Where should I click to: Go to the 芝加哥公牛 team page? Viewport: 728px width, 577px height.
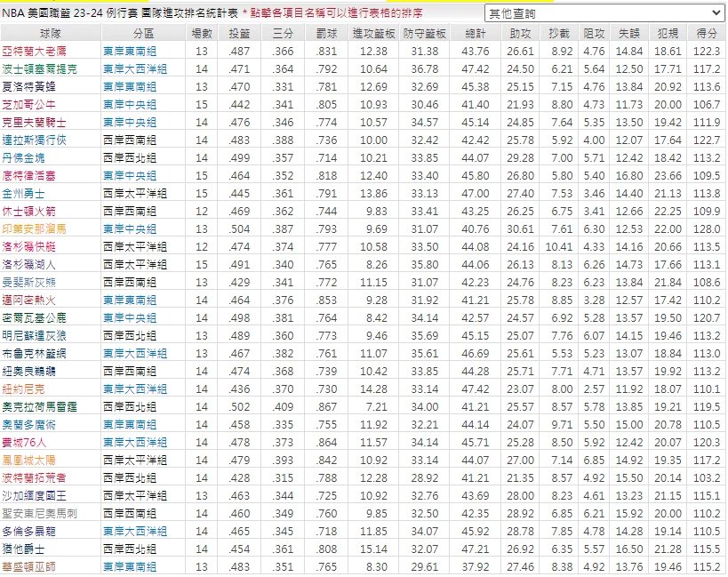click(x=28, y=104)
